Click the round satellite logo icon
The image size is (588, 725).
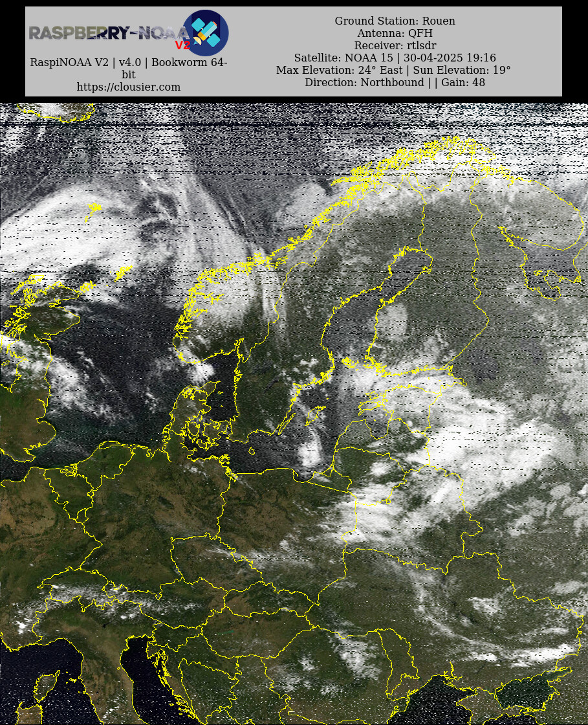tap(206, 33)
